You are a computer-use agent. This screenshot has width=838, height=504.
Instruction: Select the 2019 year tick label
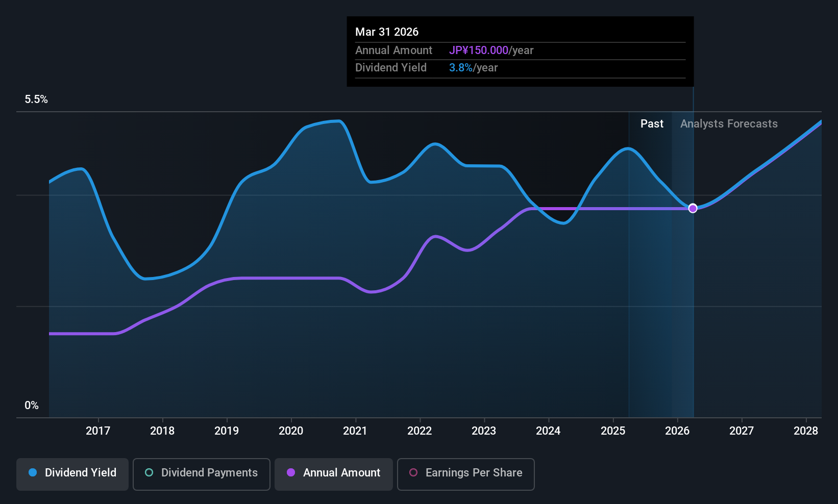227,431
